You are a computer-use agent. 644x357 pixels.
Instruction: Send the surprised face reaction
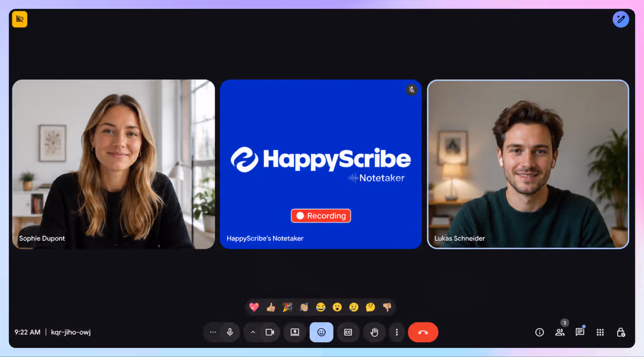337,307
